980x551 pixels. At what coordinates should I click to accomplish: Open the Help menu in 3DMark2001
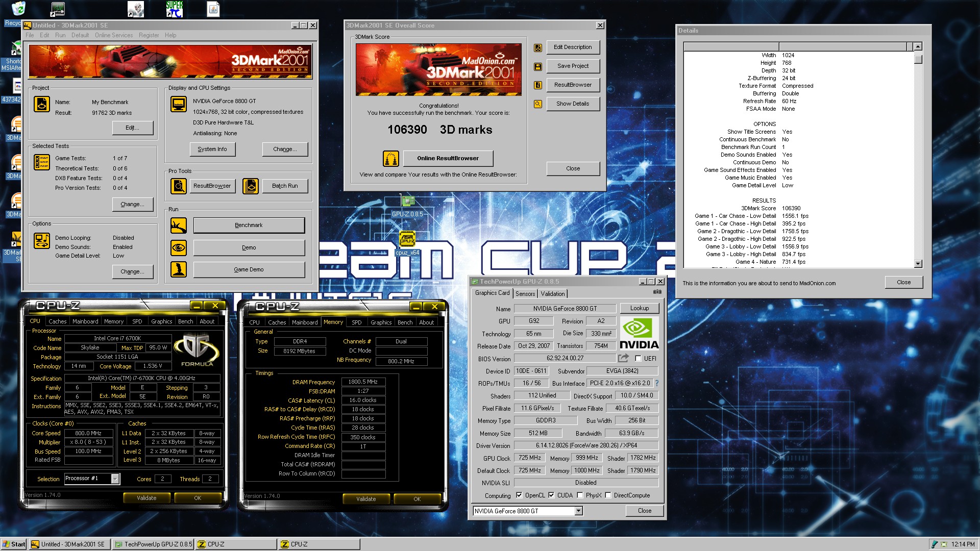point(170,35)
